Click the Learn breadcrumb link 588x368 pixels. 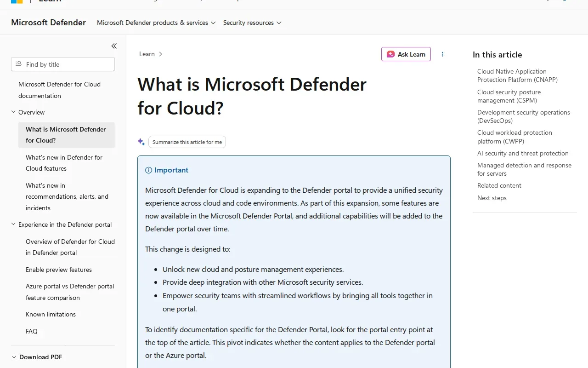[147, 54]
